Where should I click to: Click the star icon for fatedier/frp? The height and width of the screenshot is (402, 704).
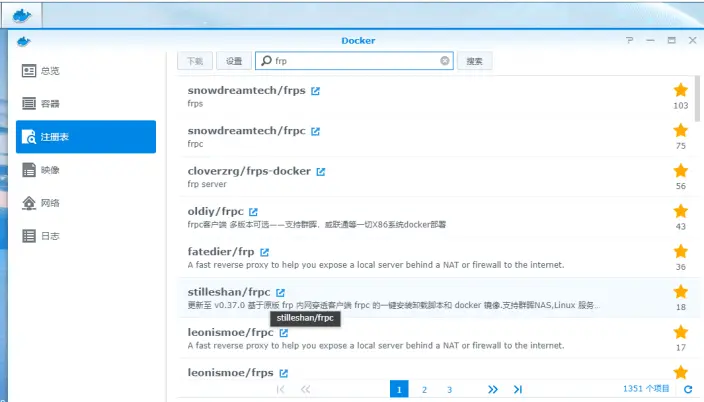tap(681, 251)
